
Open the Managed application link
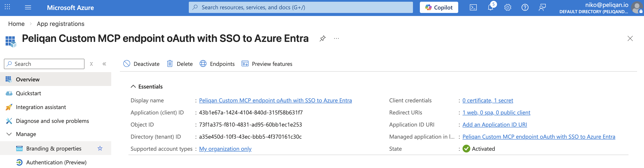tap(539, 137)
